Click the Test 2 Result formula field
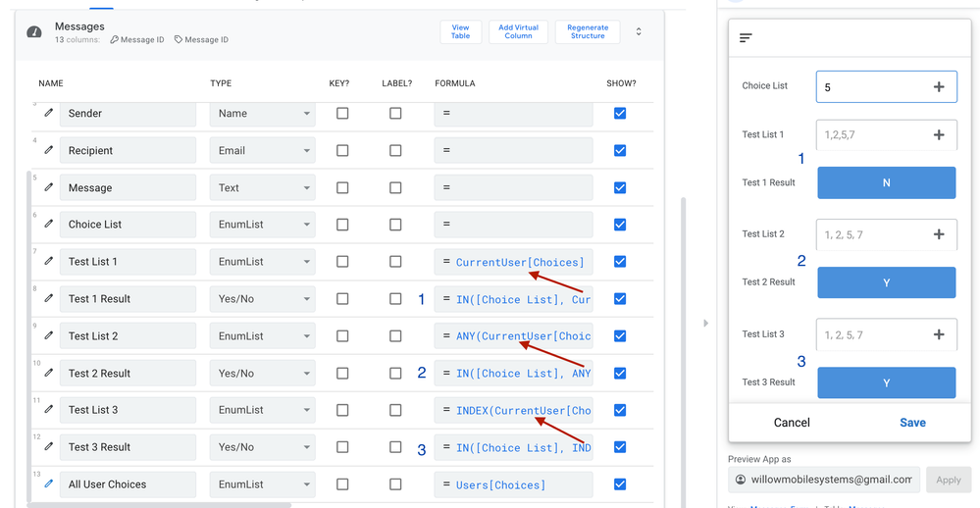Image resolution: width=980 pixels, height=508 pixels. tap(514, 373)
